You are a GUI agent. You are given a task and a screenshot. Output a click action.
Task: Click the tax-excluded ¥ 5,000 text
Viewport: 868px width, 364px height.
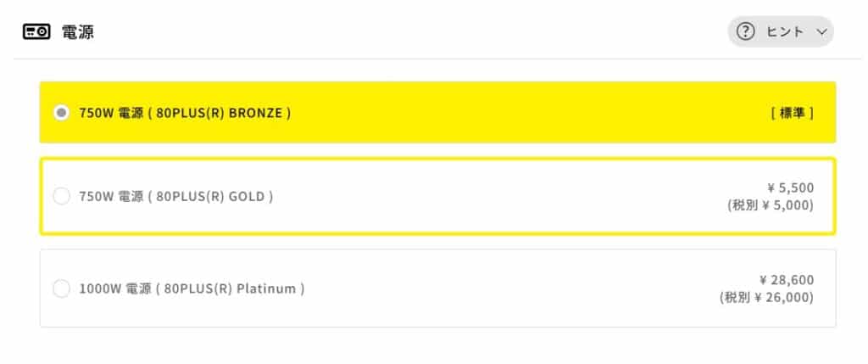coord(770,205)
